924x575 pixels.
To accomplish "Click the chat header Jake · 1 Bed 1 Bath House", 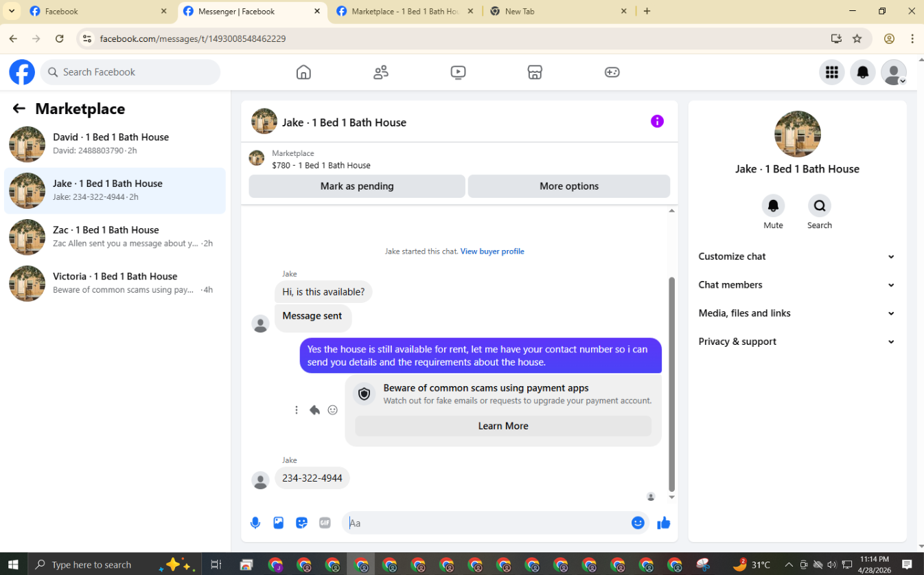I will click(x=344, y=122).
